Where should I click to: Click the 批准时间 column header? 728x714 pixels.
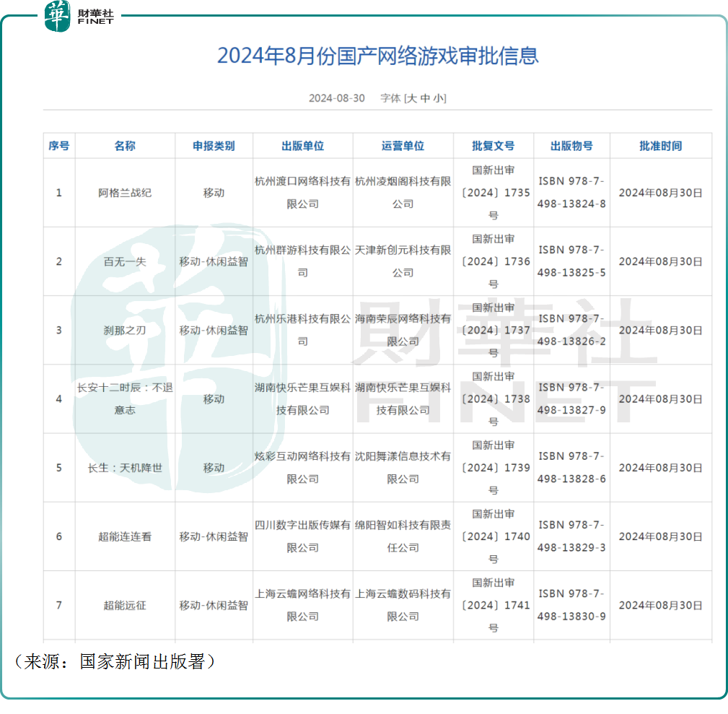[x=661, y=146]
